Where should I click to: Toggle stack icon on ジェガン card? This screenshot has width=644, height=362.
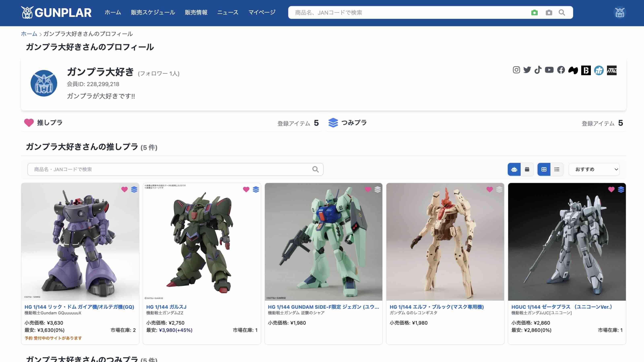pos(378,189)
